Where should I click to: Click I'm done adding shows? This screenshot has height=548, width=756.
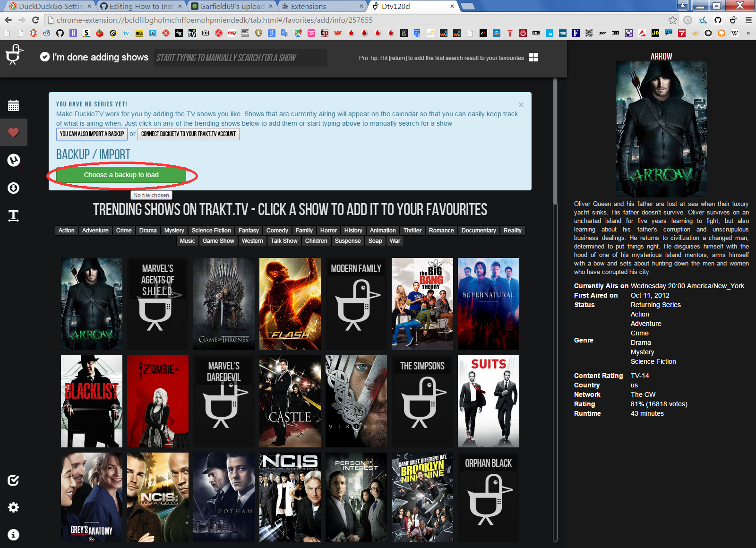point(94,57)
